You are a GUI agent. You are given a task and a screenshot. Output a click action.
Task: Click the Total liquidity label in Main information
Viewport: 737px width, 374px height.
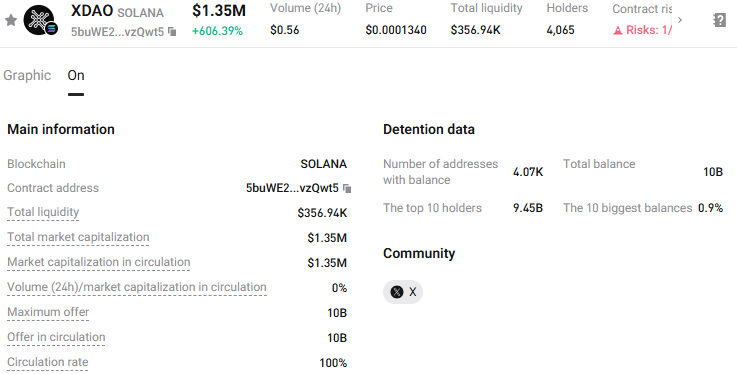43,212
